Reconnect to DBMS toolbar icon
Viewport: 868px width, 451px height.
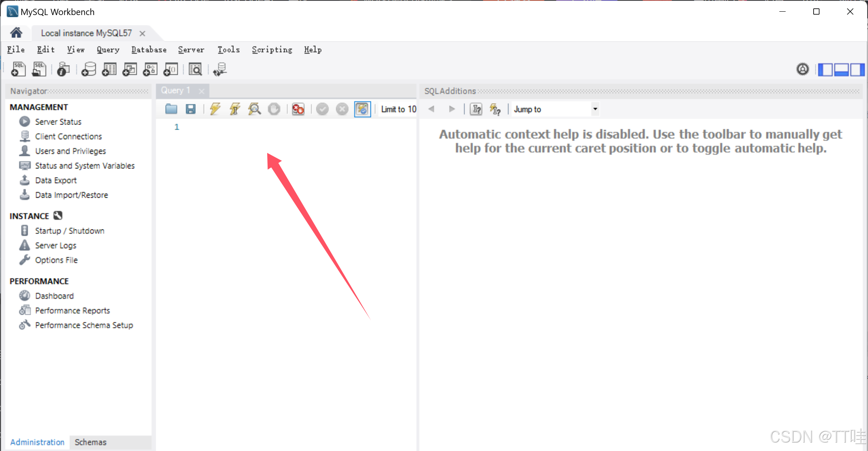coord(220,69)
